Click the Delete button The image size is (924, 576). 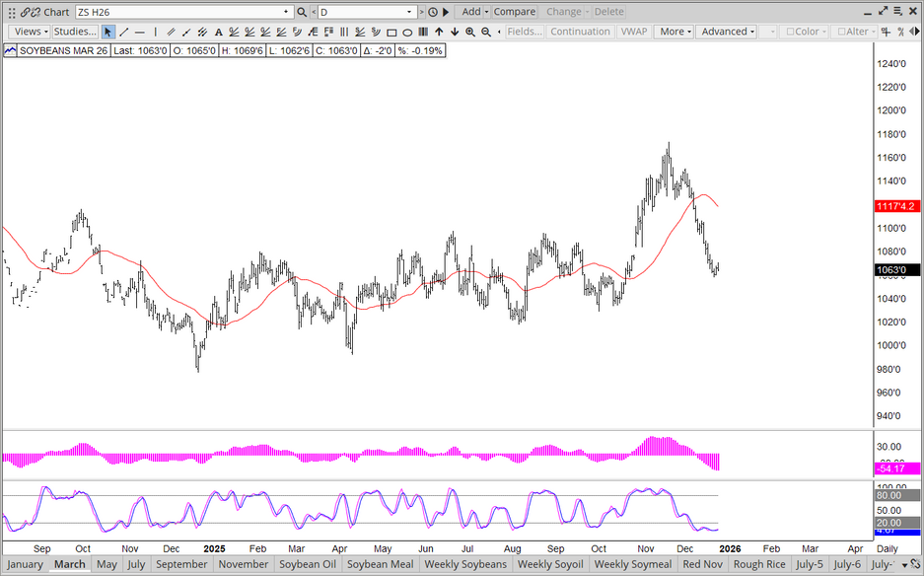click(x=608, y=12)
